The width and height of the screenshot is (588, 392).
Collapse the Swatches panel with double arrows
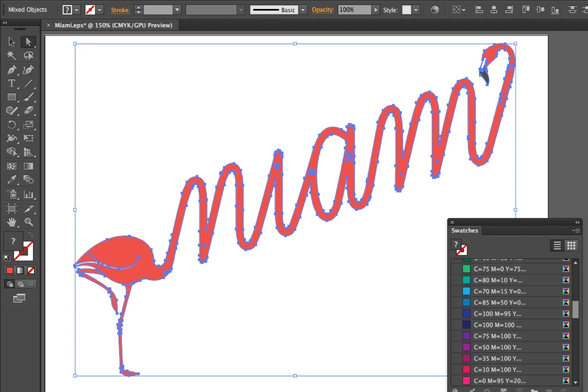577,222
